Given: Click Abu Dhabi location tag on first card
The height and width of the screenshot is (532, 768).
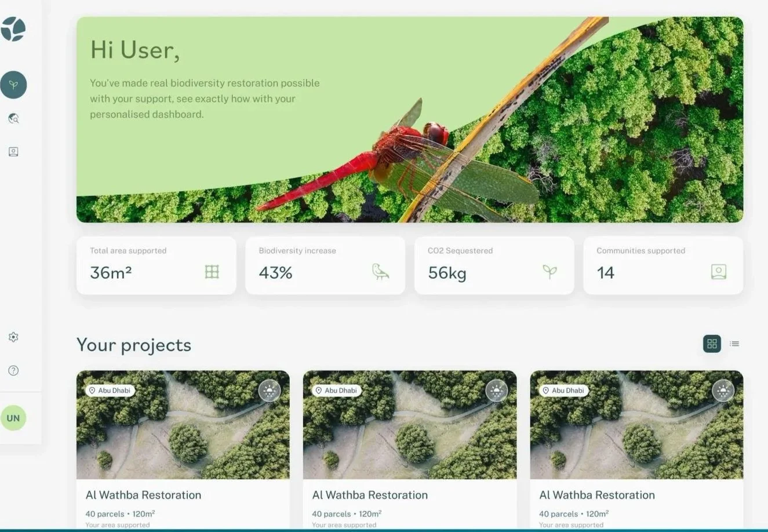Looking at the screenshot, I should [x=110, y=391].
